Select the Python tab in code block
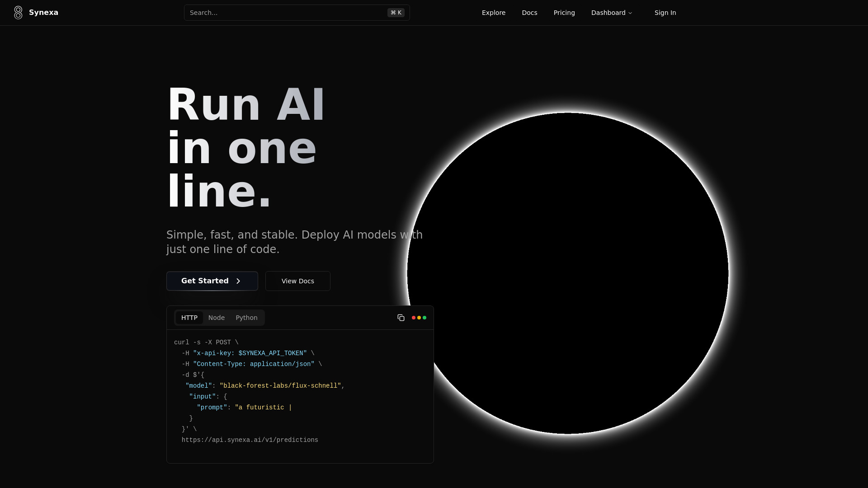The height and width of the screenshot is (488, 868). click(246, 318)
